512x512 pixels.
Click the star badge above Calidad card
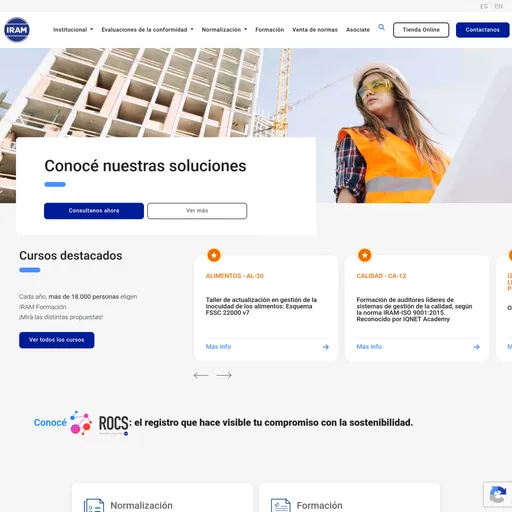coord(365,255)
